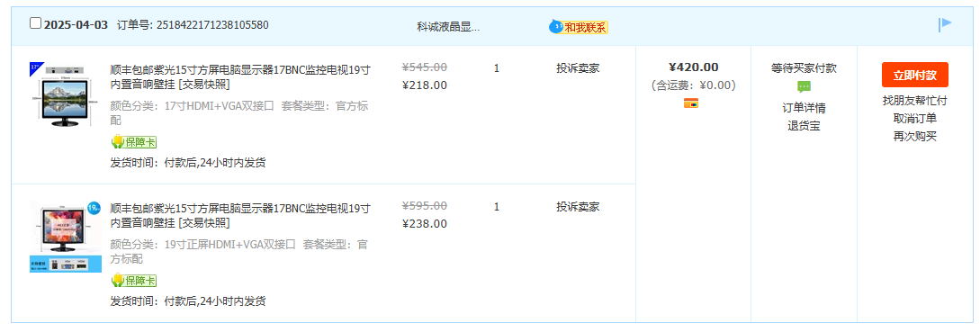Open the 科诚液晶显... shop name link
The height and width of the screenshot is (332, 980).
(449, 27)
